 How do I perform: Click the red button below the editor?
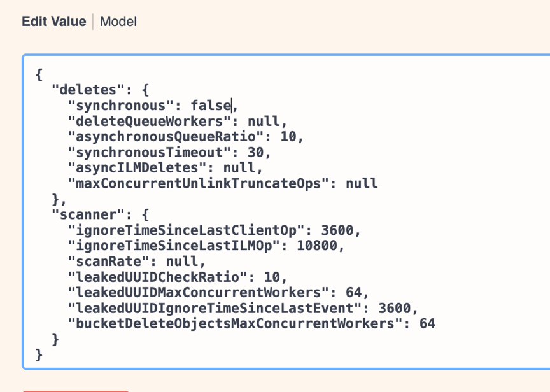(75, 389)
